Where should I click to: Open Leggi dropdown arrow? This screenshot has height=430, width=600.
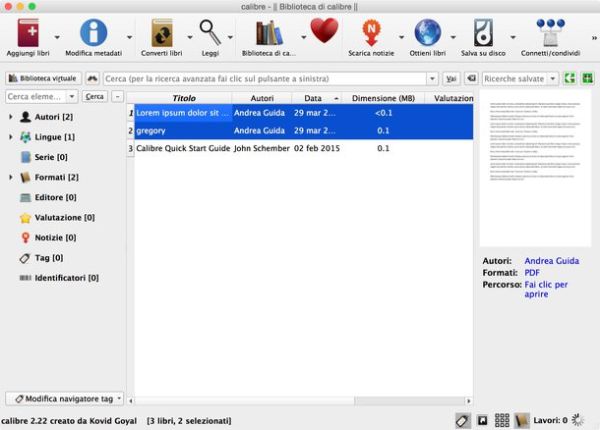pyautogui.click(x=230, y=37)
